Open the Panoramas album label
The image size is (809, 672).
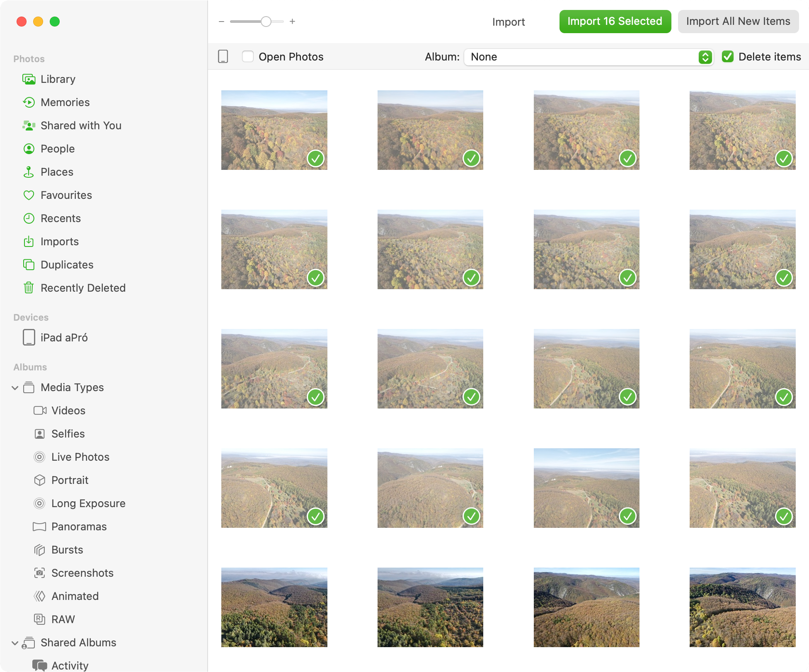(79, 527)
